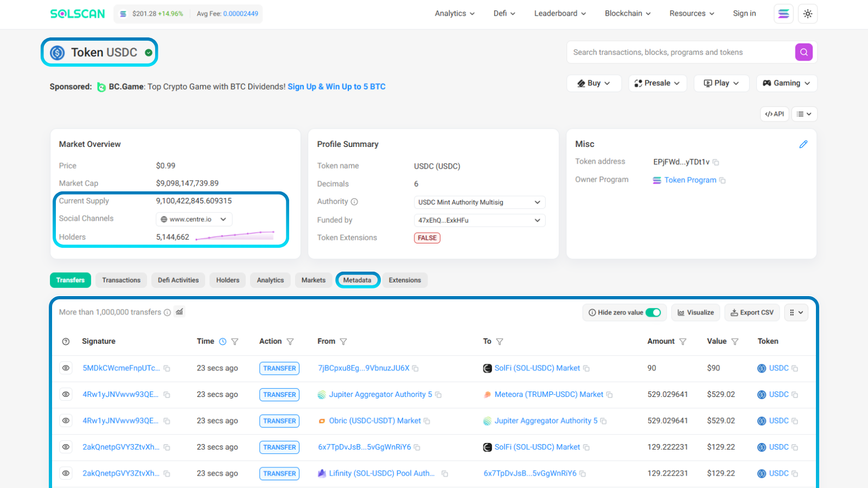Copy address 7jBCpxu8Eg...9VbnuzJU6X
The height and width of the screenshot is (488, 868).
pyautogui.click(x=416, y=369)
